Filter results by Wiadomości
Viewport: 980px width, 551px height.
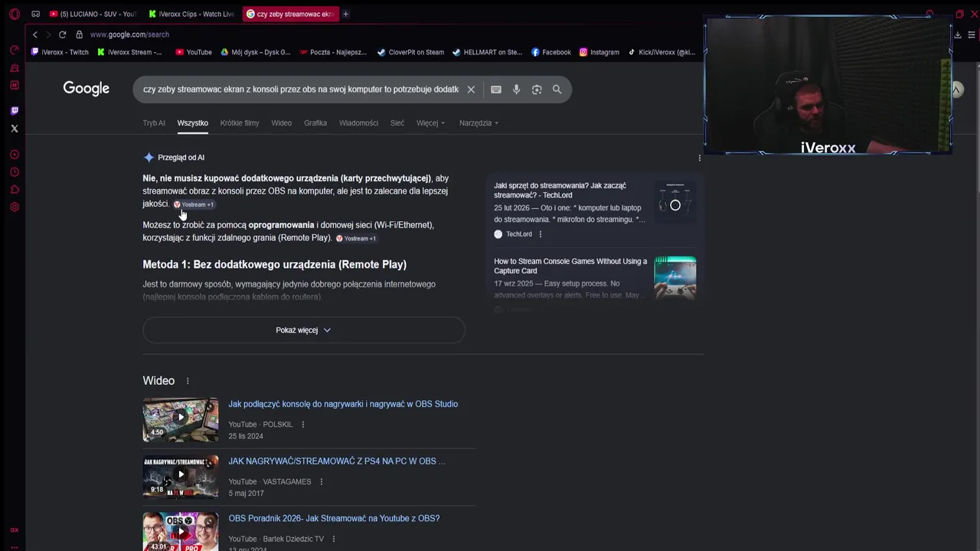358,123
